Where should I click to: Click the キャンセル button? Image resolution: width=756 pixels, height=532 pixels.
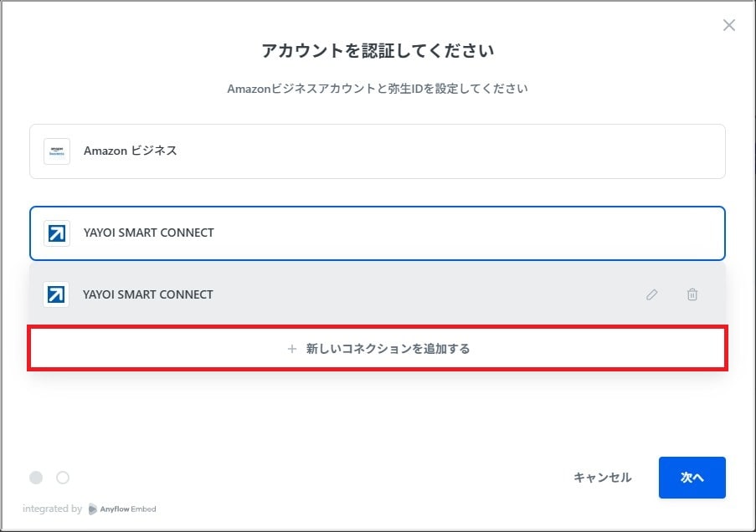pos(602,478)
